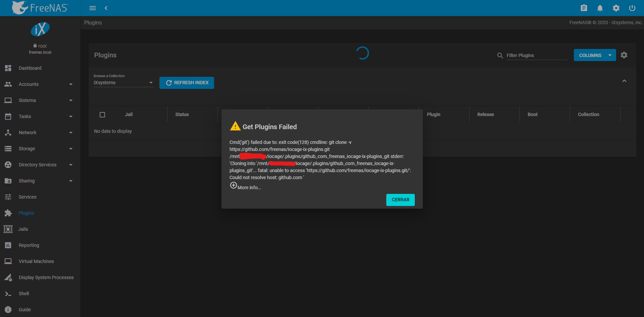The image size is (644, 317).
Task: Open the Services menu item
Action: pyautogui.click(x=40, y=197)
